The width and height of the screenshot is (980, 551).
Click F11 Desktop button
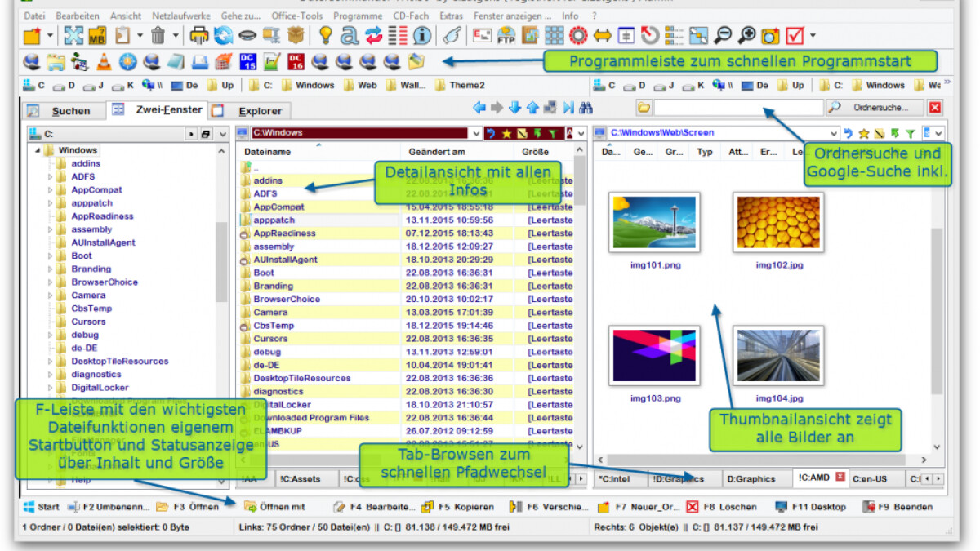pyautogui.click(x=811, y=507)
